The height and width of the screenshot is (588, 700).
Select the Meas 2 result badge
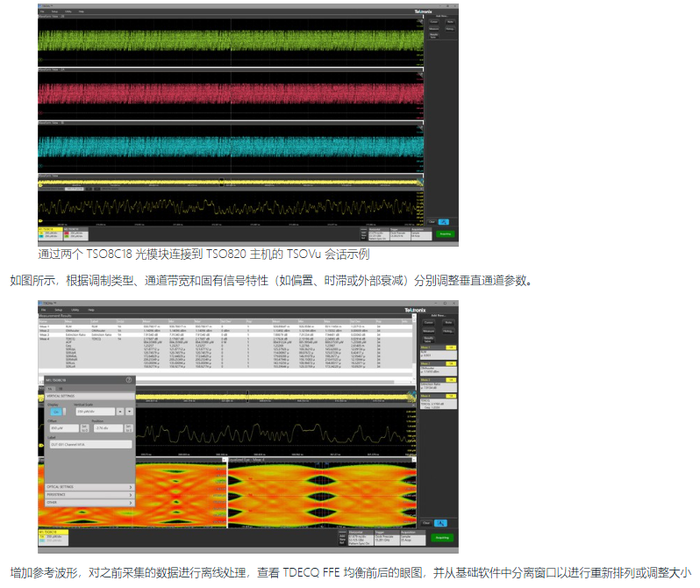(439, 369)
